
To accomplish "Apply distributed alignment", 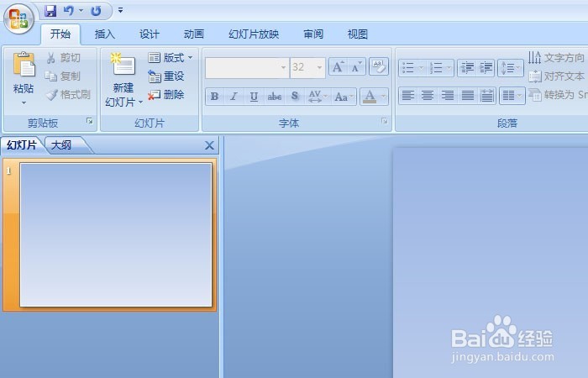I will tap(486, 95).
